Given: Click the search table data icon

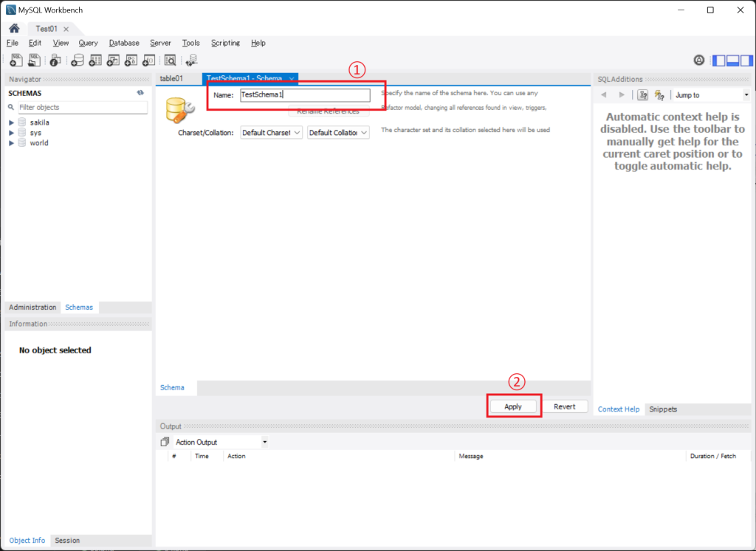Looking at the screenshot, I should [x=170, y=60].
